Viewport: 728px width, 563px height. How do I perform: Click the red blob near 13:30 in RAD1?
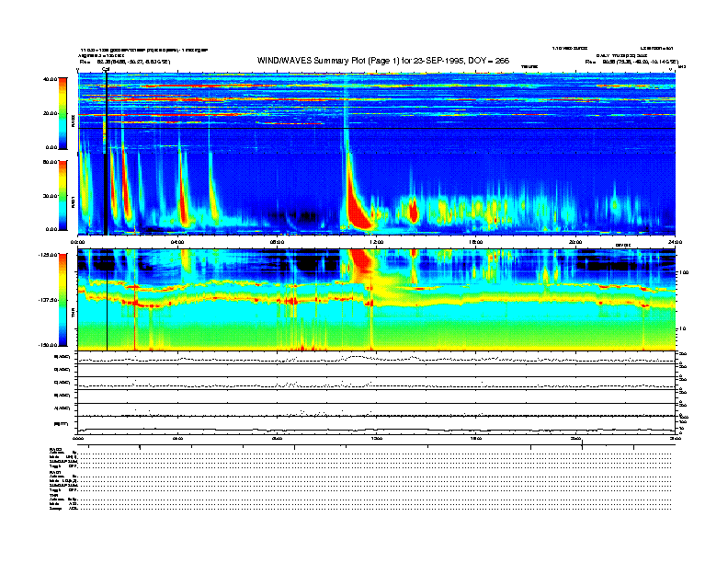tap(414, 213)
